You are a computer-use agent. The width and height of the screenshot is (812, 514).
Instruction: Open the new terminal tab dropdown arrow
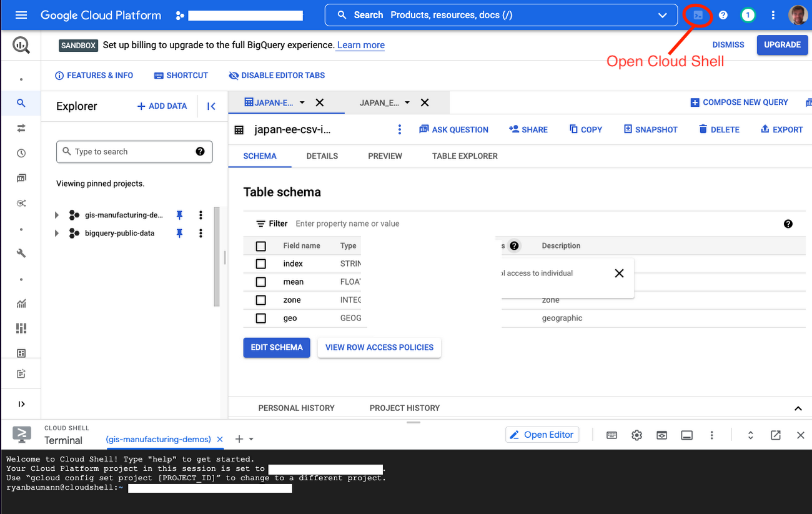[251, 440]
